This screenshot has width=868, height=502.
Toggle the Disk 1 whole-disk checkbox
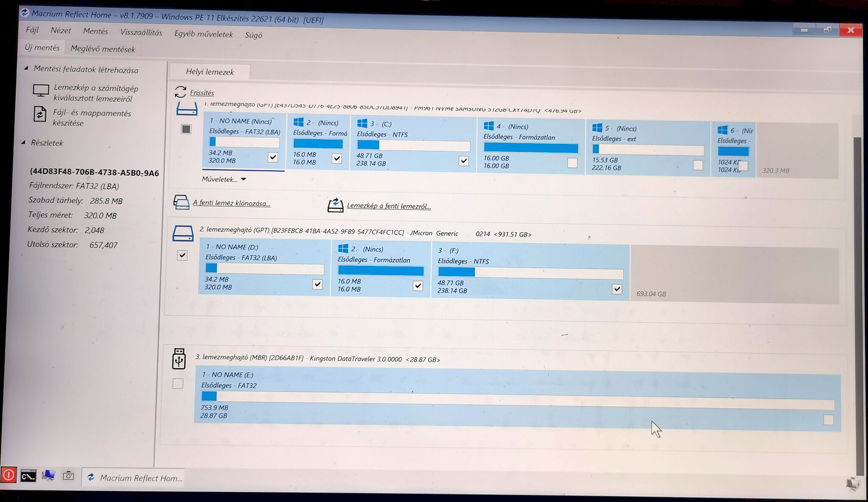pyautogui.click(x=186, y=129)
